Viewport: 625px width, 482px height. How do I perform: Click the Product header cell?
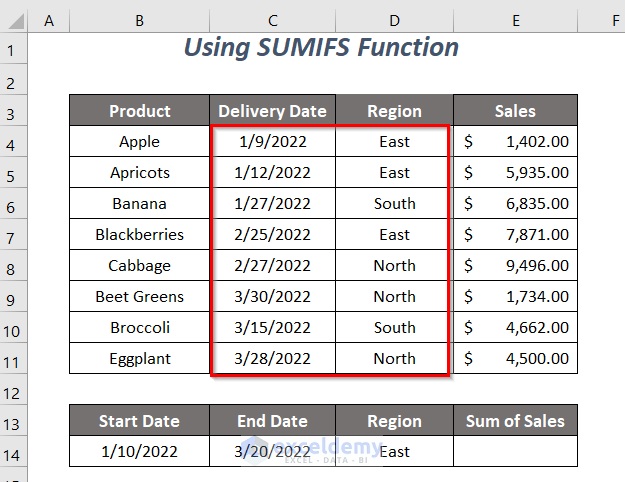pos(139,111)
